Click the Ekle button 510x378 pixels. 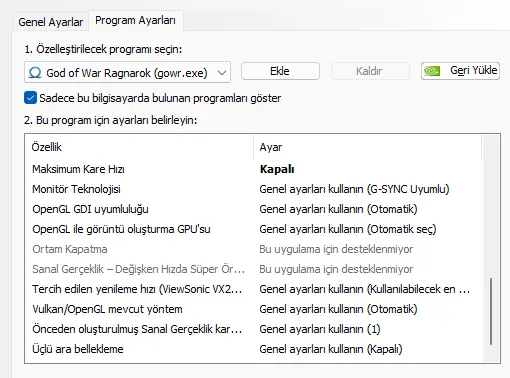coord(280,71)
